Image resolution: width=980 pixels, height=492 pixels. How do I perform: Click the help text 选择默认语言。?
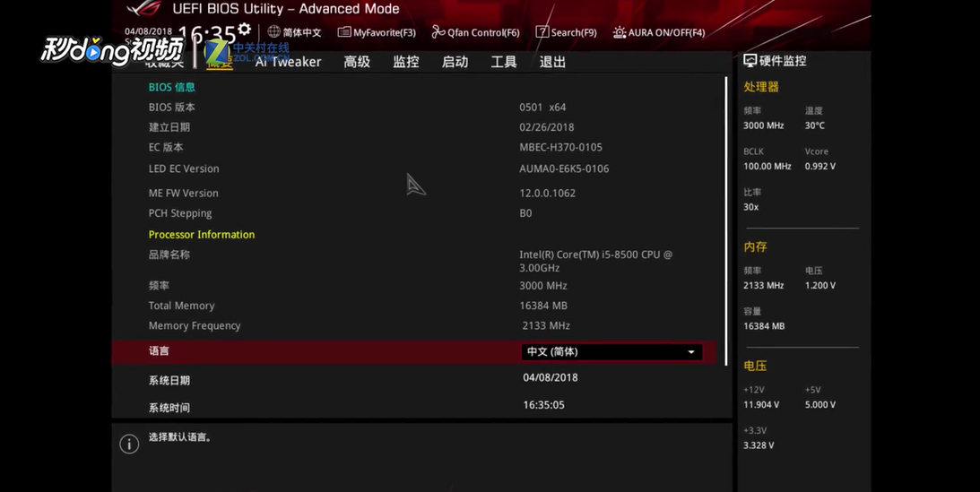tap(180, 437)
